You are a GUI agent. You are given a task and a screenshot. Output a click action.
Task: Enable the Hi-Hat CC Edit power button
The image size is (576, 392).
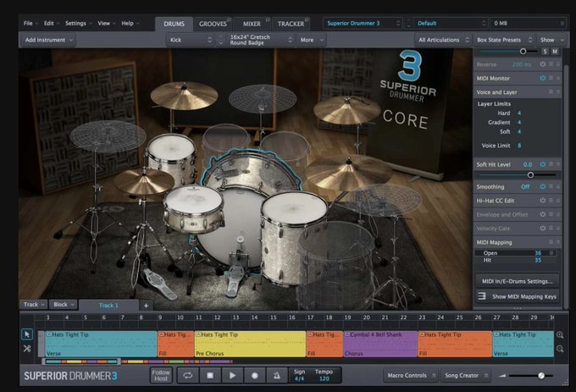click(x=543, y=201)
